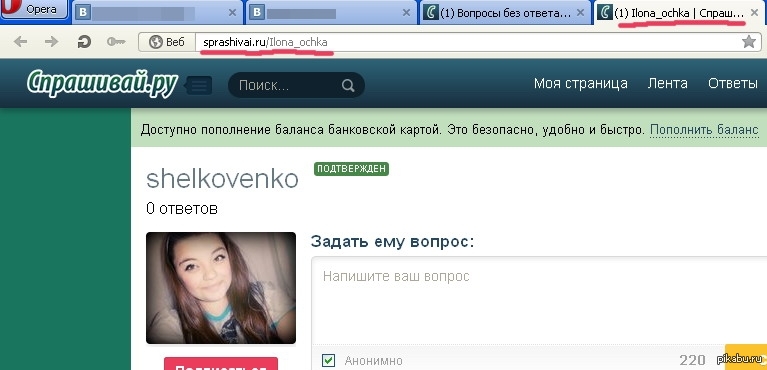The width and height of the screenshot is (767, 370).
Task: Open the password key wand icon
Action: coord(116,43)
